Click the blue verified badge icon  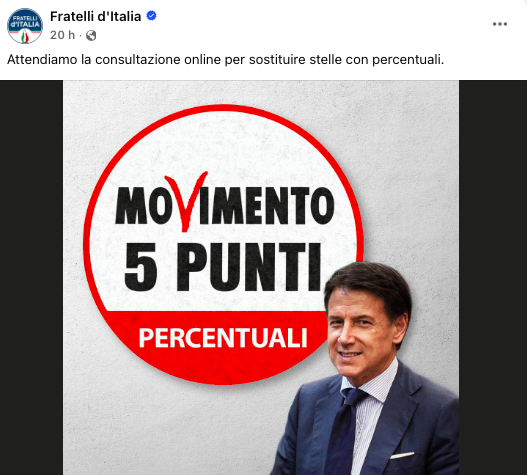point(152,16)
